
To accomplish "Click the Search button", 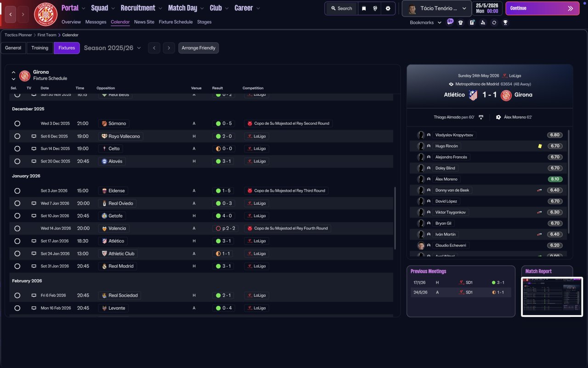I will coord(341,8).
